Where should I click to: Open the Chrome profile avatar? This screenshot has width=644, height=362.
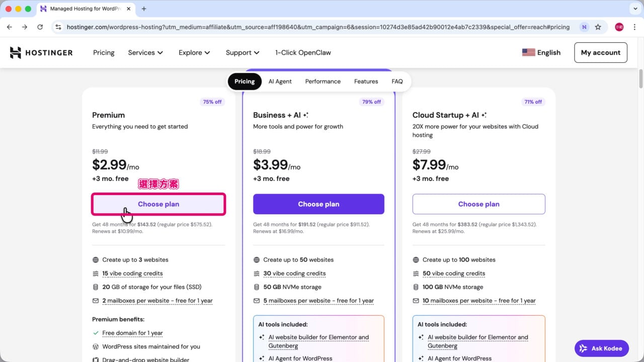tap(619, 27)
